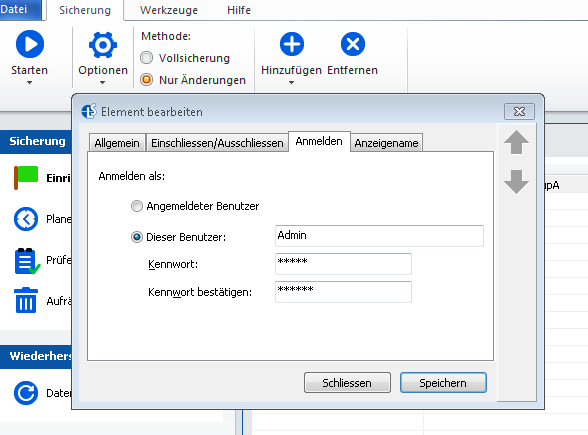The width and height of the screenshot is (588, 435).
Task: Click the Kennwort bestätigen field
Action: tap(343, 292)
